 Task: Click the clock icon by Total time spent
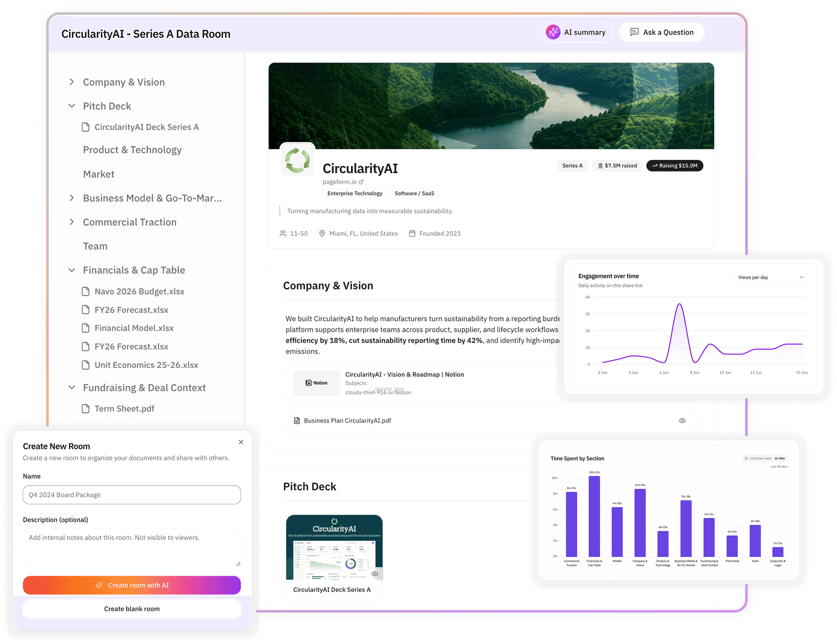[x=746, y=459]
